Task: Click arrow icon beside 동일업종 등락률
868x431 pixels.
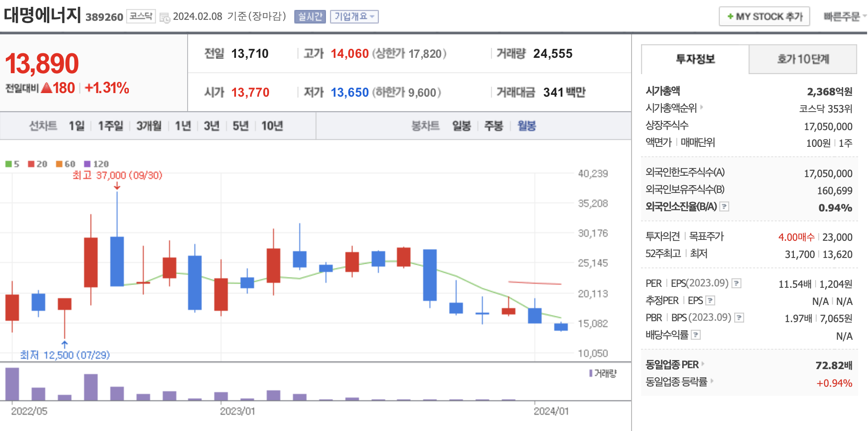Action: click(x=712, y=381)
